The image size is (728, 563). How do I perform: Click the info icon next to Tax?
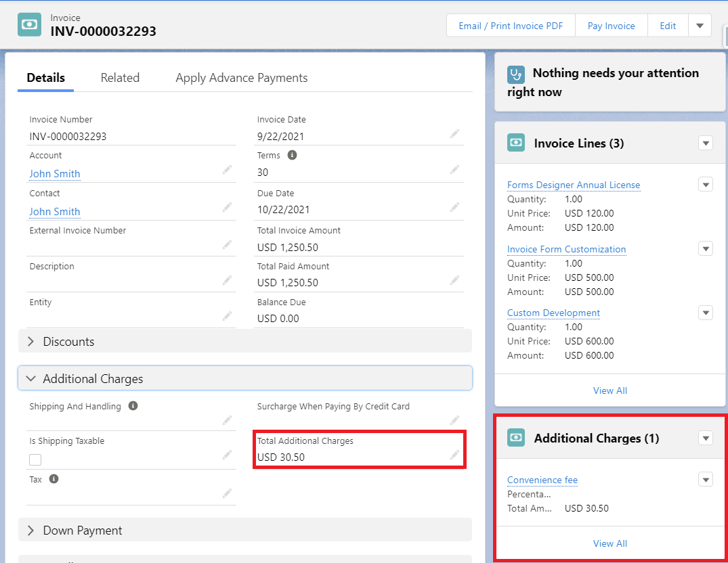54,479
